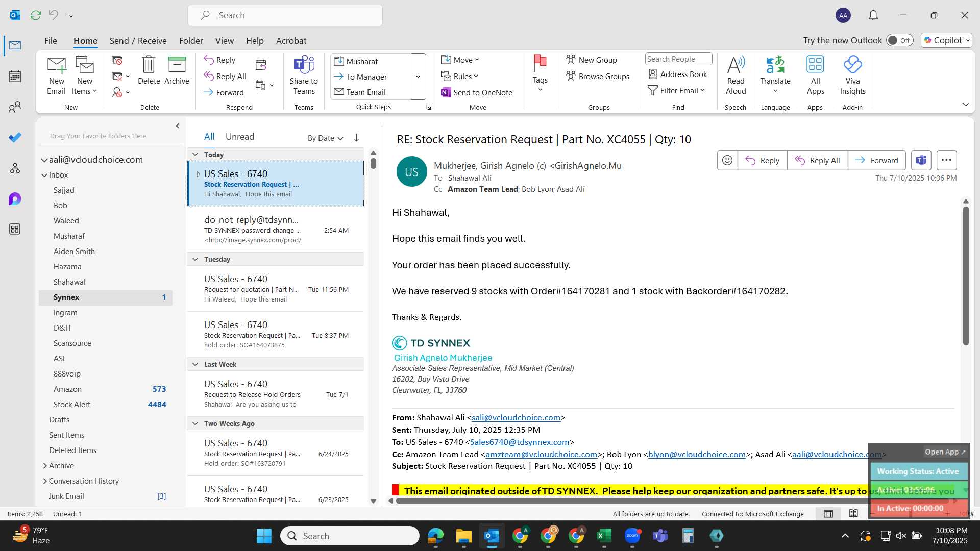Open Viva Insights add-in
Image resolution: width=980 pixels, height=551 pixels.
852,76
